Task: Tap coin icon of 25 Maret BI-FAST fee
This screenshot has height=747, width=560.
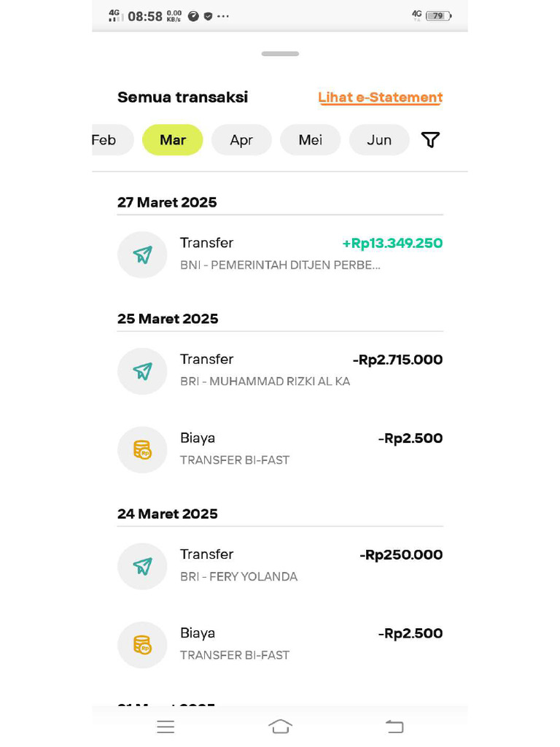Action: pyautogui.click(x=142, y=449)
